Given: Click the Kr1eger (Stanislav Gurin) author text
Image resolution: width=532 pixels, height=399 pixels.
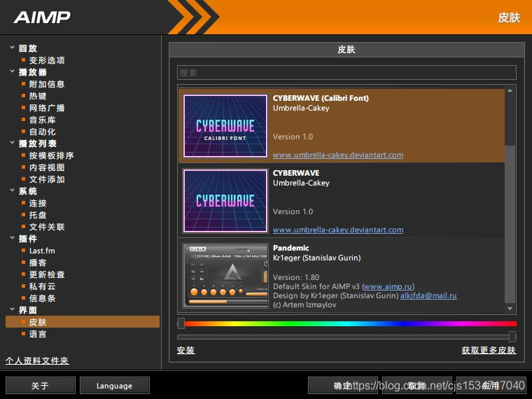Looking at the screenshot, I should (x=317, y=258).
